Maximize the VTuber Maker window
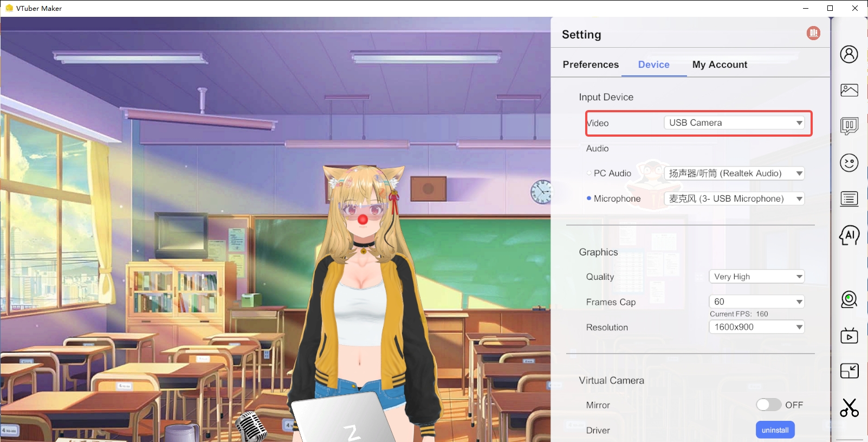Screen dimensions: 868x442 click(830, 8)
